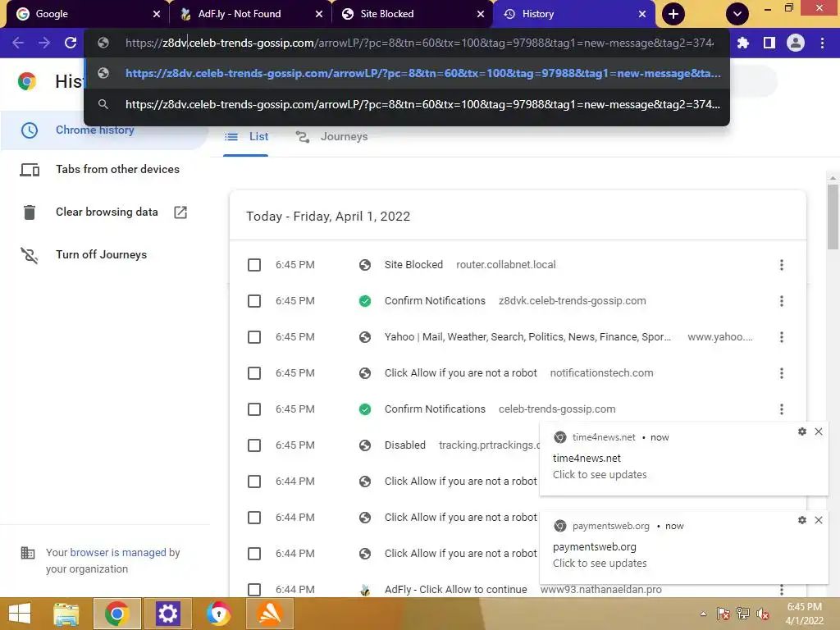Open Confirm Notifications z8dvk.celeb-trends-gossip.com link
Image resolution: width=840 pixels, height=630 pixels.
435,301
